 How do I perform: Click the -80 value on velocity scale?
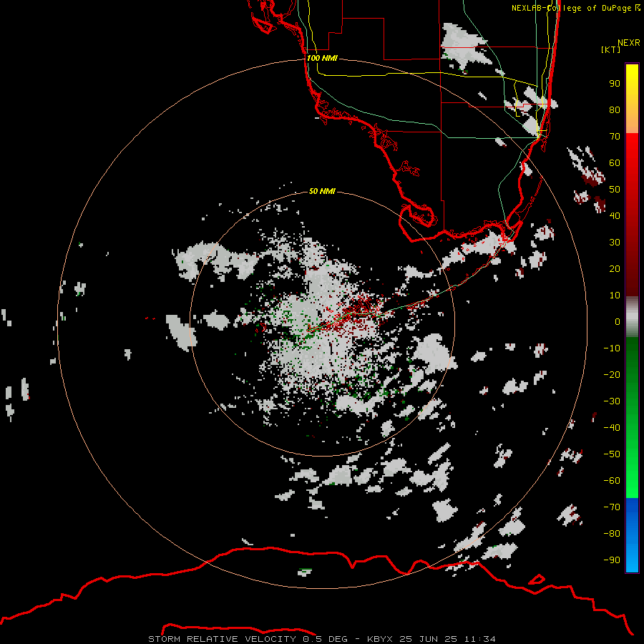pyautogui.click(x=612, y=534)
